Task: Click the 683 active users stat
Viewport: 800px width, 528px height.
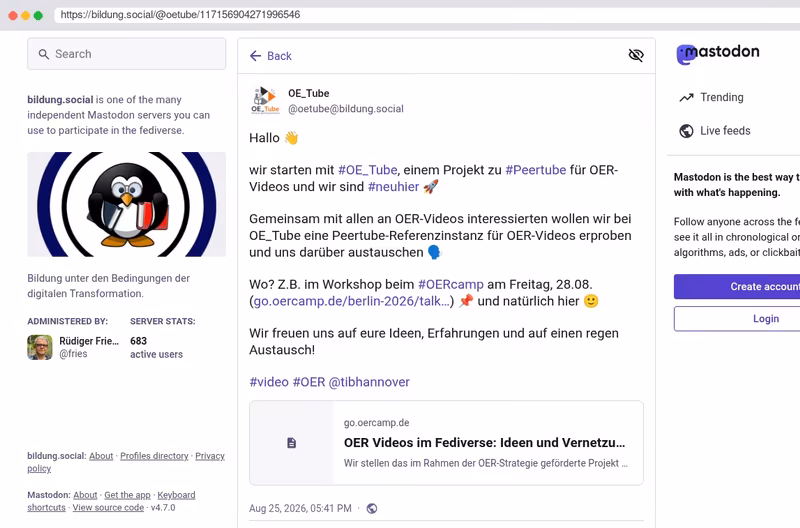Action: 156,347
